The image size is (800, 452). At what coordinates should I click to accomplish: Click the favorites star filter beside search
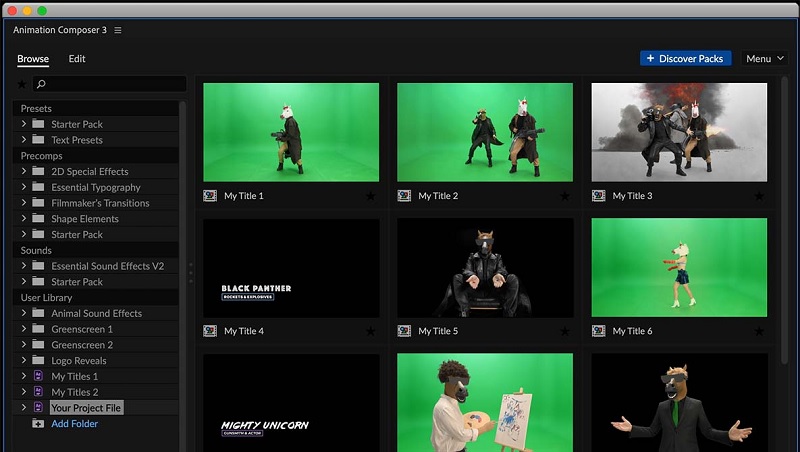point(21,84)
